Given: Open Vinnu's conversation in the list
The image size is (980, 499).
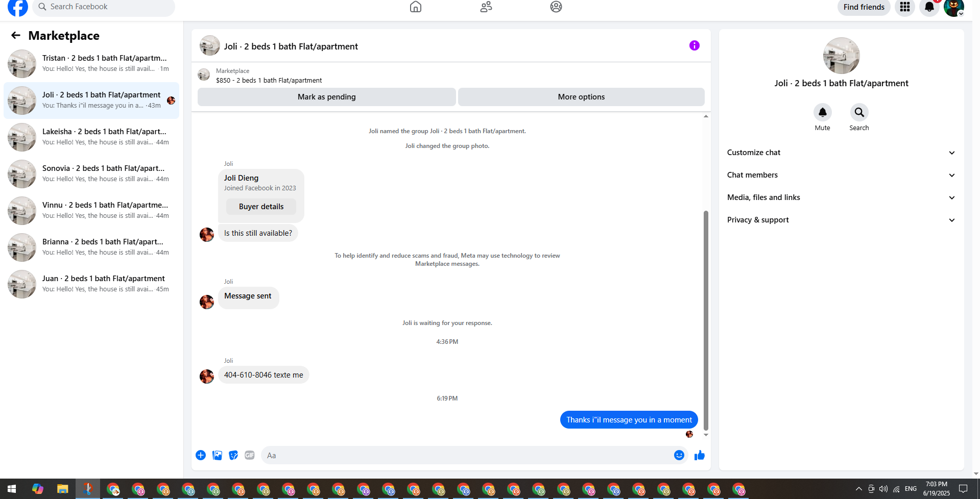Looking at the screenshot, I should tap(91, 211).
